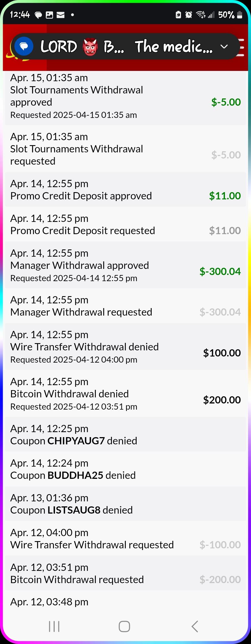Tap the battery icon beside 50%
Image resolution: width=251 pixels, height=644 pixels.
pyautogui.click(x=239, y=15)
